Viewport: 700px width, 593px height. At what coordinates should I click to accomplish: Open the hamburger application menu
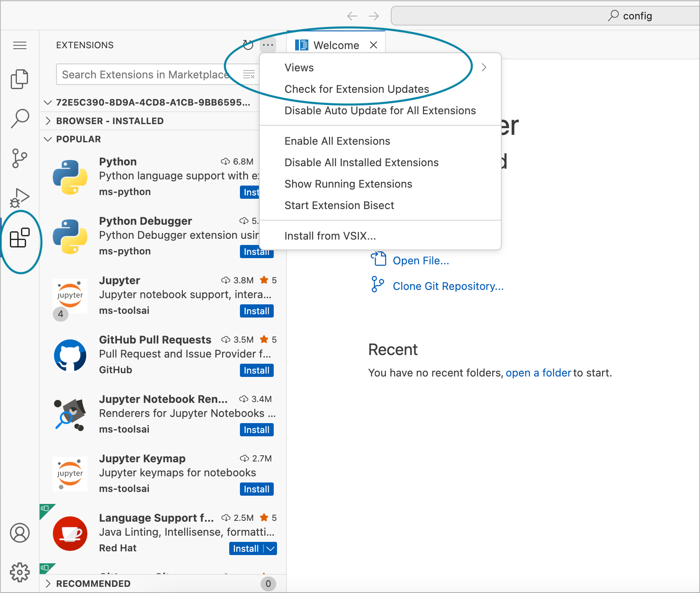pyautogui.click(x=20, y=45)
